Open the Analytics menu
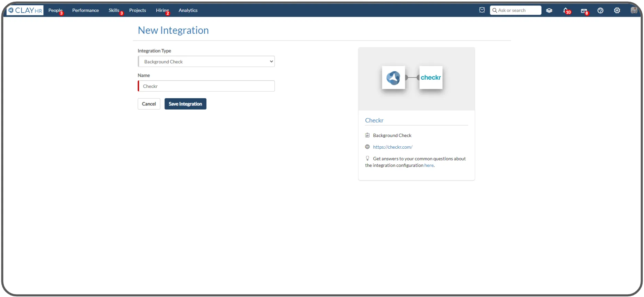The width and height of the screenshot is (644, 297). [188, 10]
